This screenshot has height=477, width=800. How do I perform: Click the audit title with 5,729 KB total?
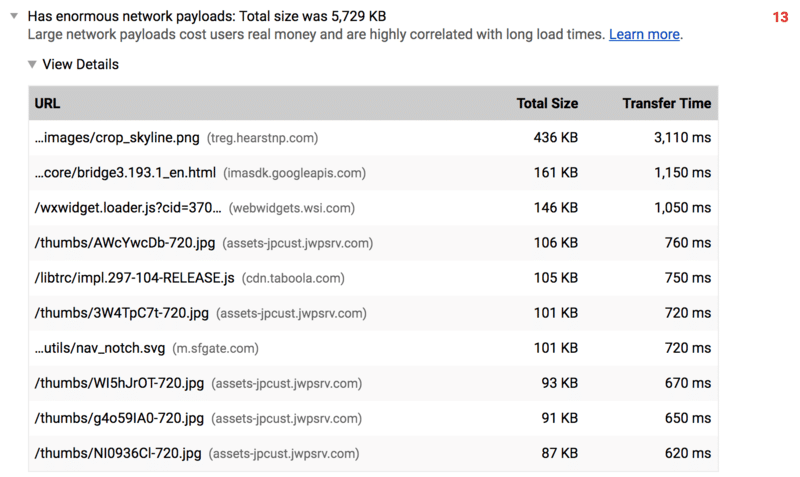click(x=206, y=17)
